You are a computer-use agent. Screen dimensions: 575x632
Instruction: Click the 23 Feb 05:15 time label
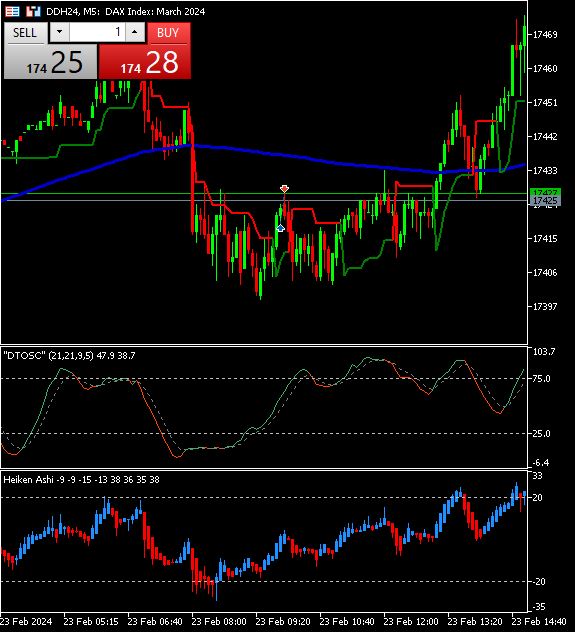pos(91,622)
